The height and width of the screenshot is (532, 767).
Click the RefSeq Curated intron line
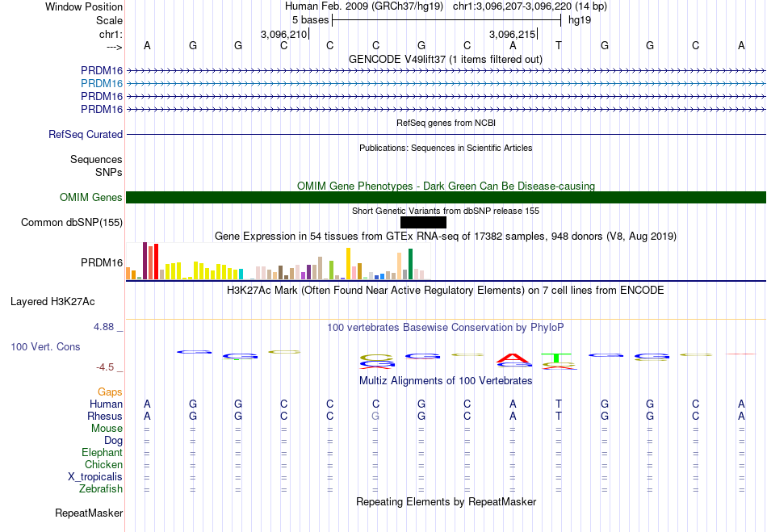(x=446, y=135)
